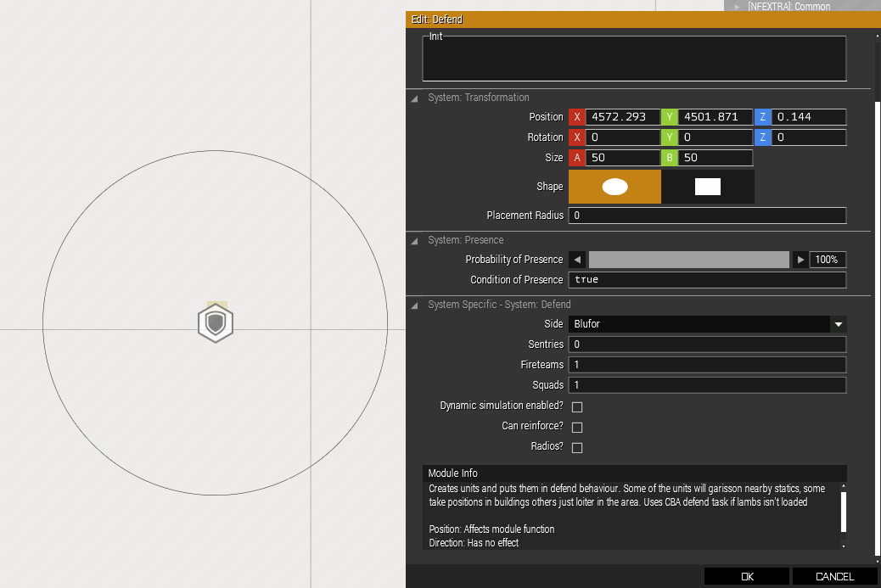
Task: Enable Dynamic simulation checkbox
Action: [x=577, y=406]
